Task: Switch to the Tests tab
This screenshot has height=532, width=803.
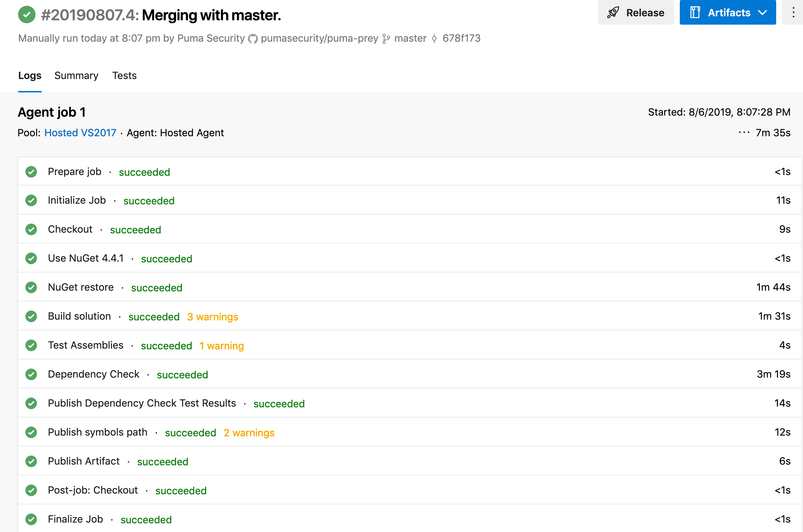Action: [x=124, y=75]
